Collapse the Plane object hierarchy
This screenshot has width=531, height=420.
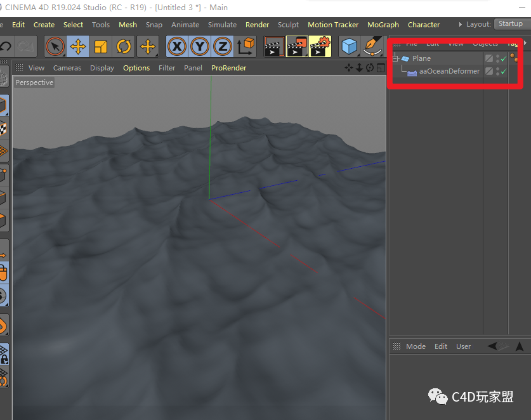pyautogui.click(x=395, y=58)
